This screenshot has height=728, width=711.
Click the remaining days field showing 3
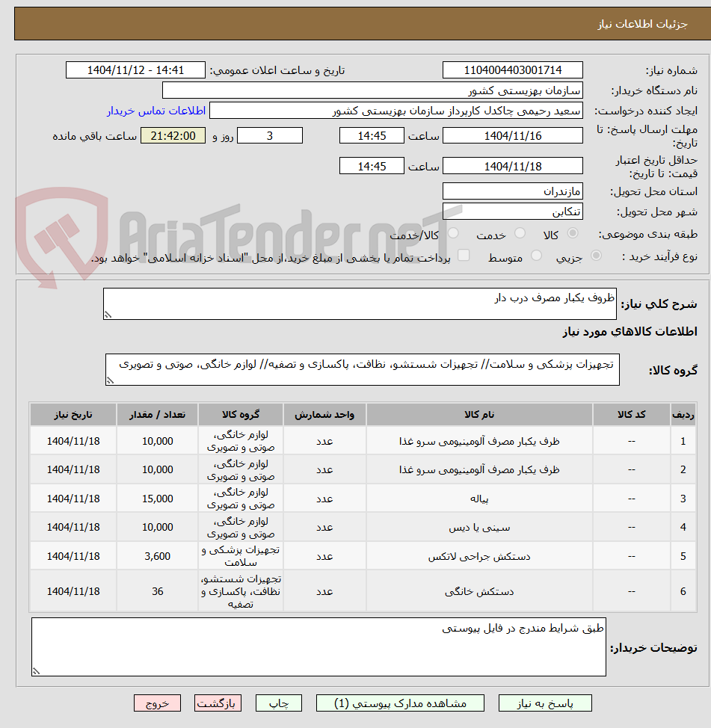click(x=270, y=135)
